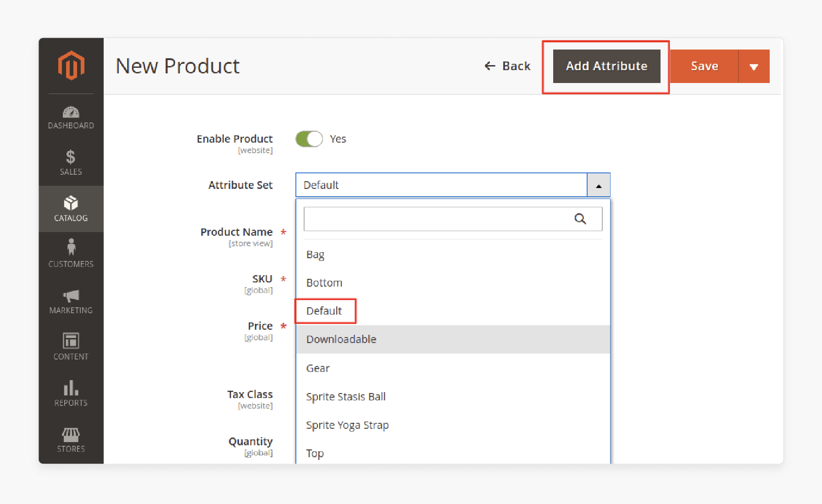The width and height of the screenshot is (822, 504).
Task: Click the Attribute Set Default field
Action: pyautogui.click(x=441, y=185)
